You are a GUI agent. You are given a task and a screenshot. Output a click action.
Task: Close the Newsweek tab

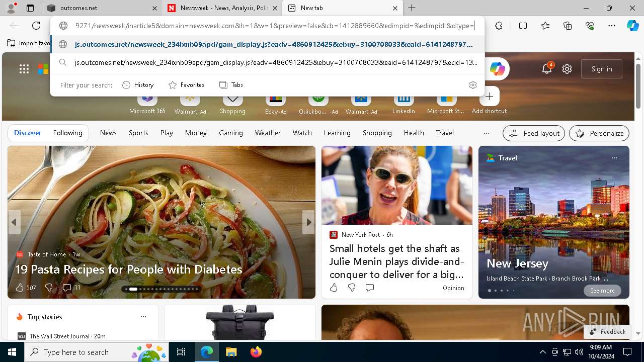pos(275,8)
